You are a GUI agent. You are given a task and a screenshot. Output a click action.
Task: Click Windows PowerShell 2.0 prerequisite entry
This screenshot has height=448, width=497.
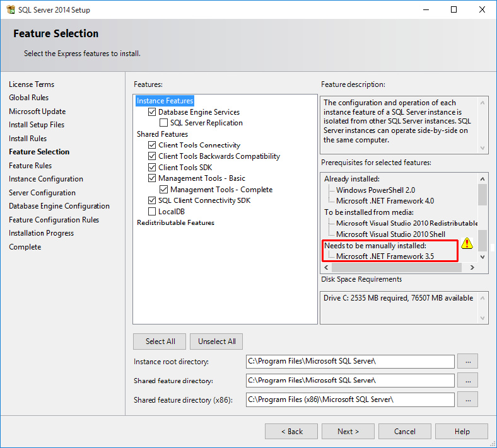(x=376, y=190)
